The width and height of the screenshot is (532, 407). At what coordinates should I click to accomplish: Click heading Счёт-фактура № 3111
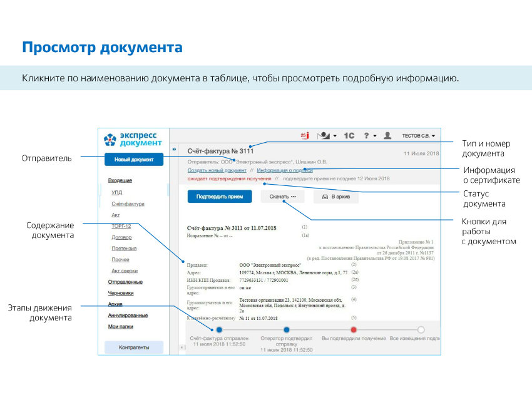[x=220, y=151]
